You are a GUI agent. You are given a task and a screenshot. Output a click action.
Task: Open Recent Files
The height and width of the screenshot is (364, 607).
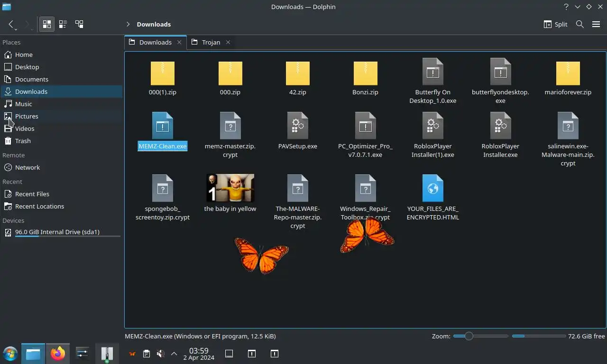pos(62,194)
